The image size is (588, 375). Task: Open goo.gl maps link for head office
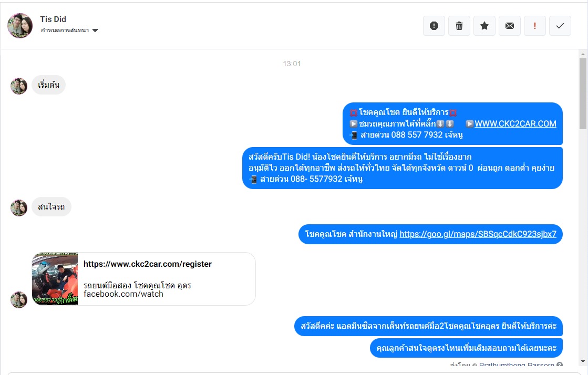(478, 234)
